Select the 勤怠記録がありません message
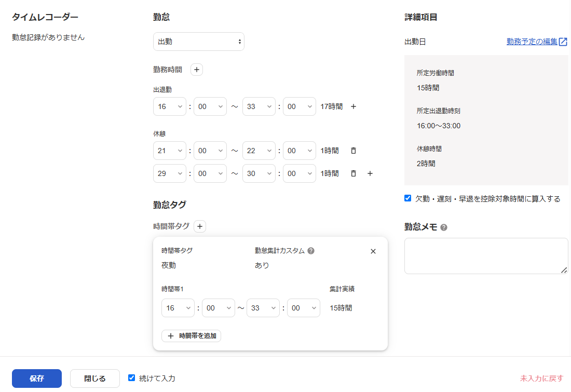This screenshot has height=392, width=571. coord(48,37)
